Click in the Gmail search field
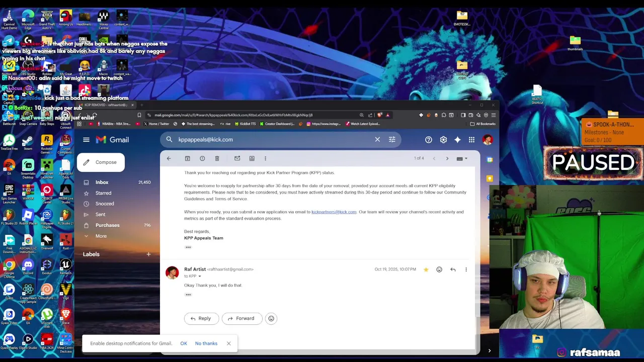Screen dimensions: 644x362 (x=274, y=139)
